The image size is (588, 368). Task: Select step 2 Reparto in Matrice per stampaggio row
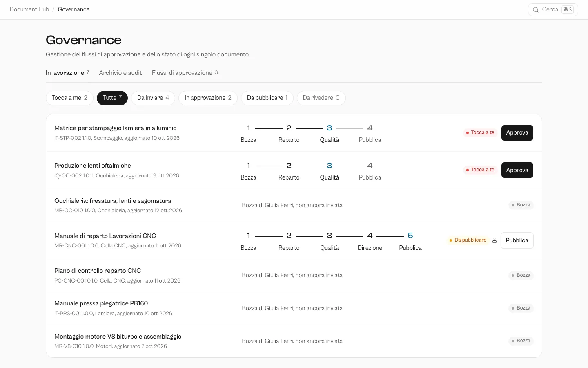[289, 134]
